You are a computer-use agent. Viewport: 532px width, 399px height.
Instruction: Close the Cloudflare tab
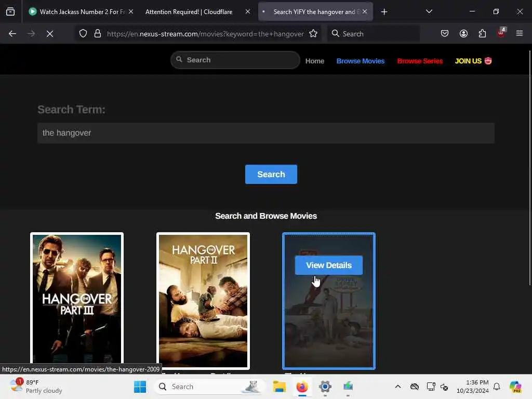click(248, 12)
